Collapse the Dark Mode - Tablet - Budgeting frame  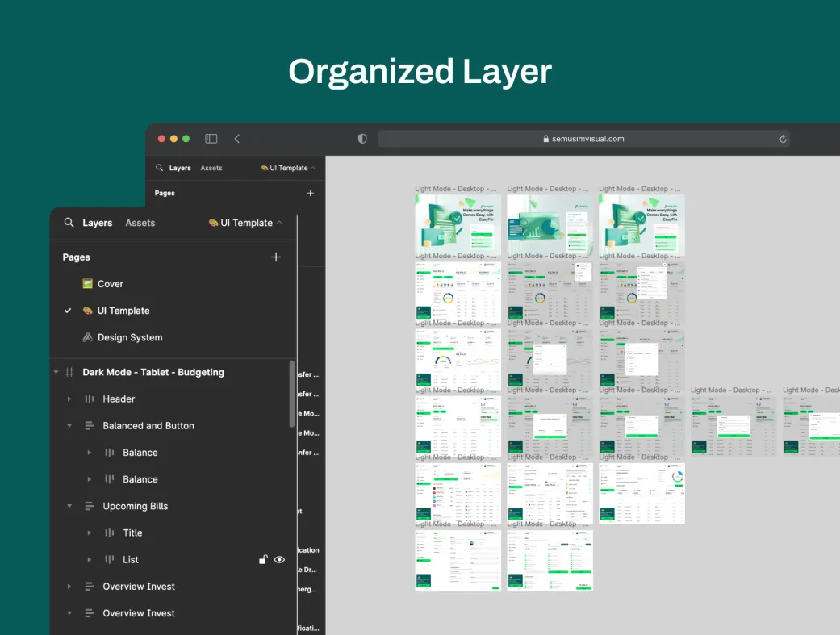pos(56,372)
